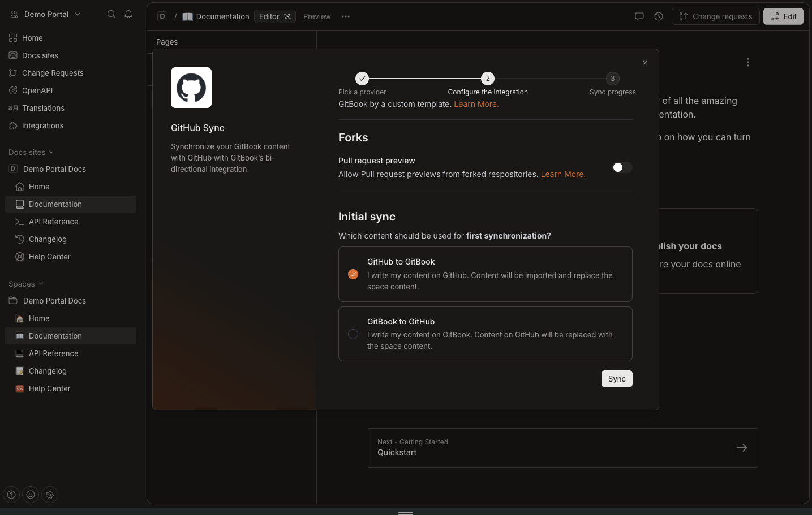Switch to the Preview tab

point(317,16)
